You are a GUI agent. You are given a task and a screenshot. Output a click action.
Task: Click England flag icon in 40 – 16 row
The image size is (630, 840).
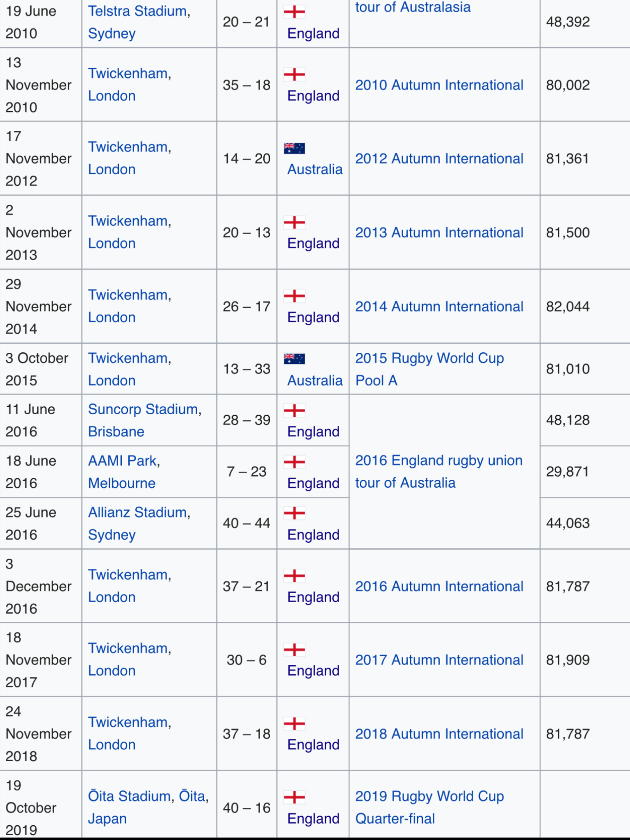tap(294, 797)
